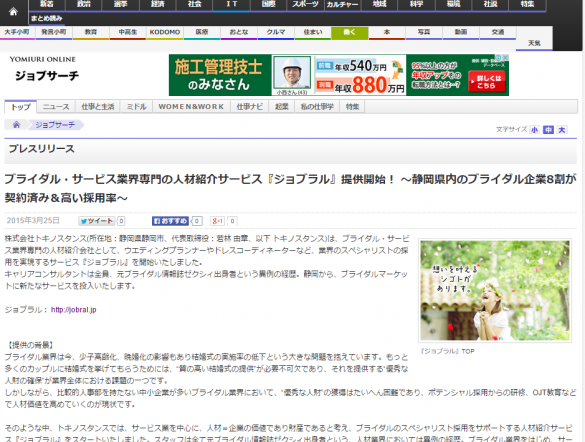Image resolution: width=585 pixels, height=442 pixels.
Task: Go to the 動画 channel
Action: click(461, 32)
